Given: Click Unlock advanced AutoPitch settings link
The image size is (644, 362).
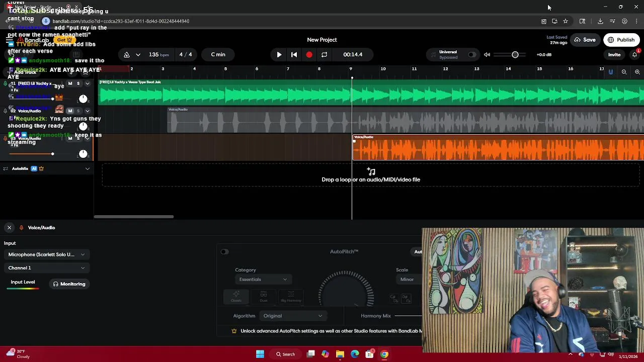Looking at the screenshot, I should click(x=331, y=331).
